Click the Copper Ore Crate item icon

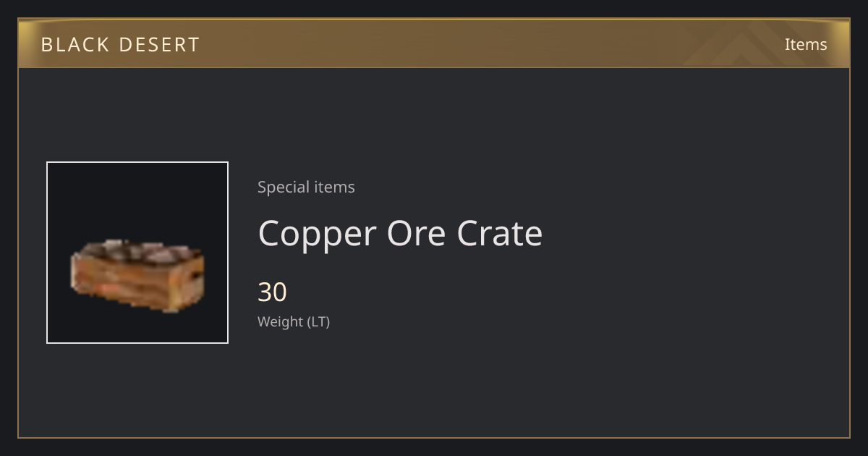coord(137,276)
